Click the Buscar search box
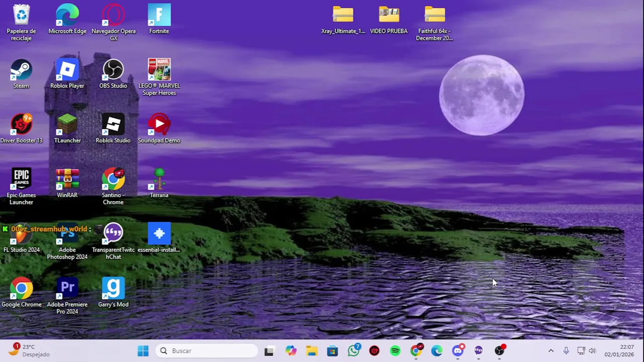This screenshot has height=362, width=644. 207,351
